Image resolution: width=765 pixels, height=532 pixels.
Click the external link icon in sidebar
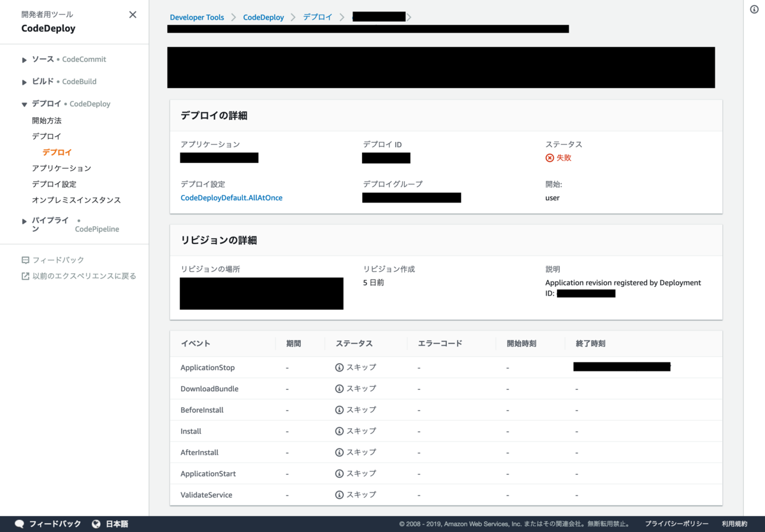(x=25, y=276)
